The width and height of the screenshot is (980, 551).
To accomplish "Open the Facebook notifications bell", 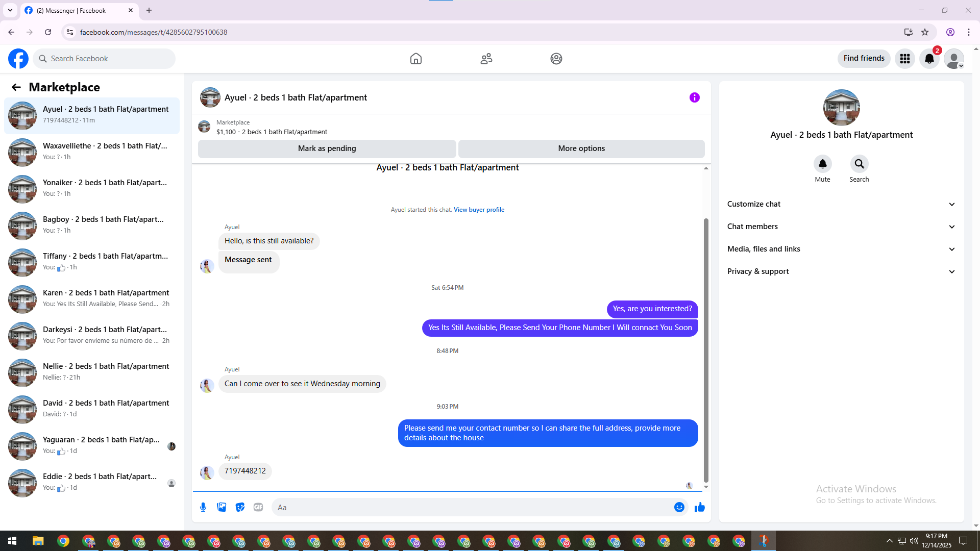I will [929, 59].
